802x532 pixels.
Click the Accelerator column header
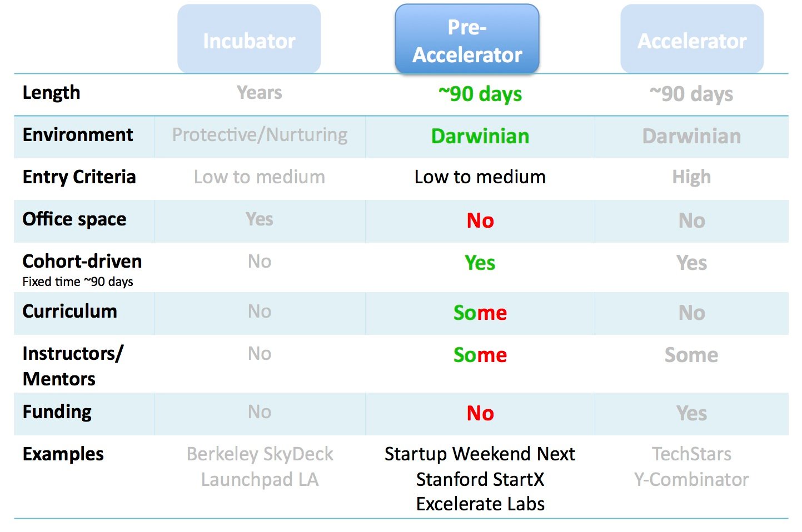pyautogui.click(x=691, y=41)
